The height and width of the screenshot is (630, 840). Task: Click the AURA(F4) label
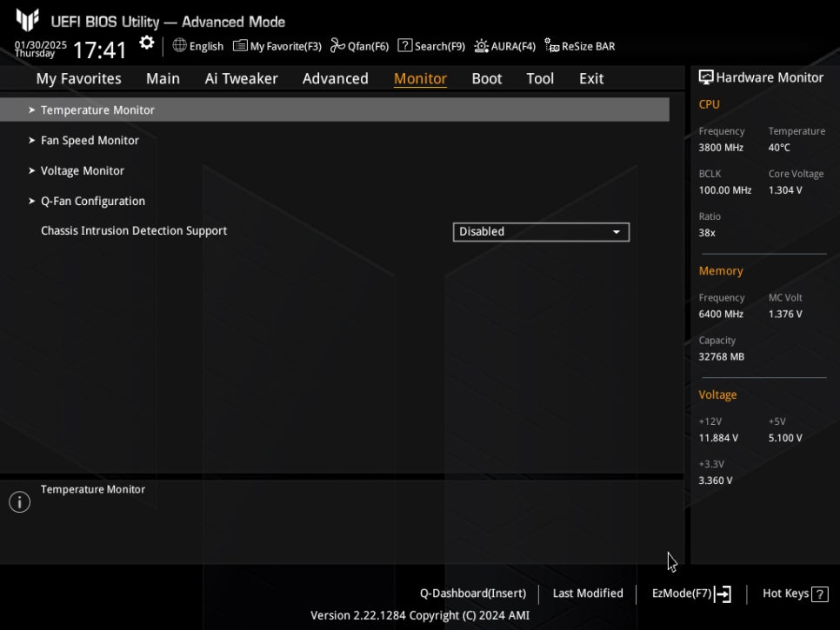point(513,47)
